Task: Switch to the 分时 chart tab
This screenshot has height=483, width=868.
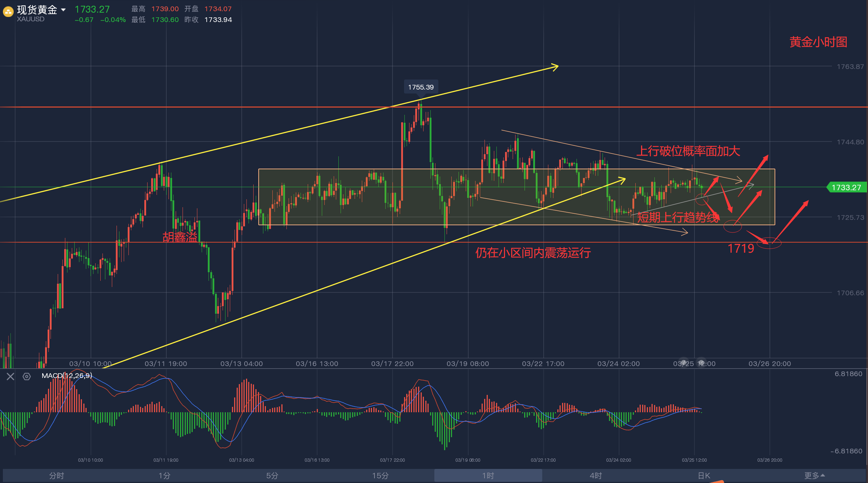Action: [57, 475]
